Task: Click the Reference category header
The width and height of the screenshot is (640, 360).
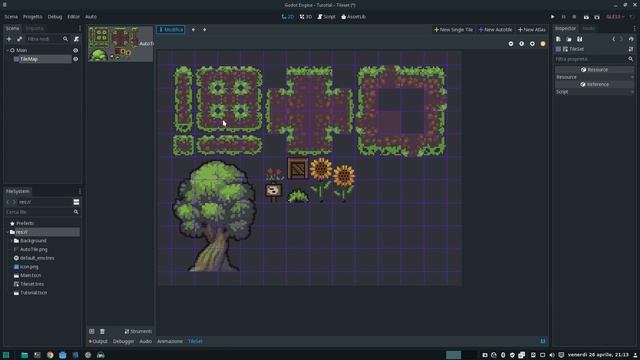Action: coord(594,84)
